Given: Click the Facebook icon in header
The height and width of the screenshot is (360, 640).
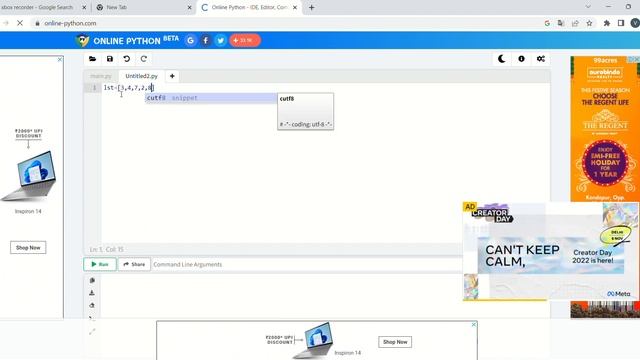Looking at the screenshot, I should click(x=205, y=40).
